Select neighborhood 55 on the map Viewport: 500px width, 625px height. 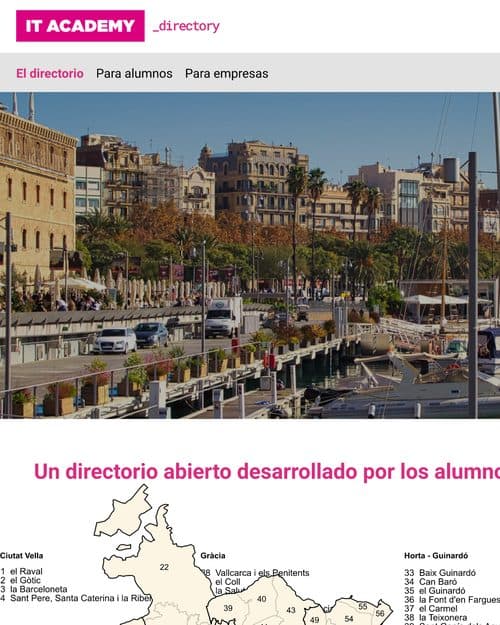point(362,606)
